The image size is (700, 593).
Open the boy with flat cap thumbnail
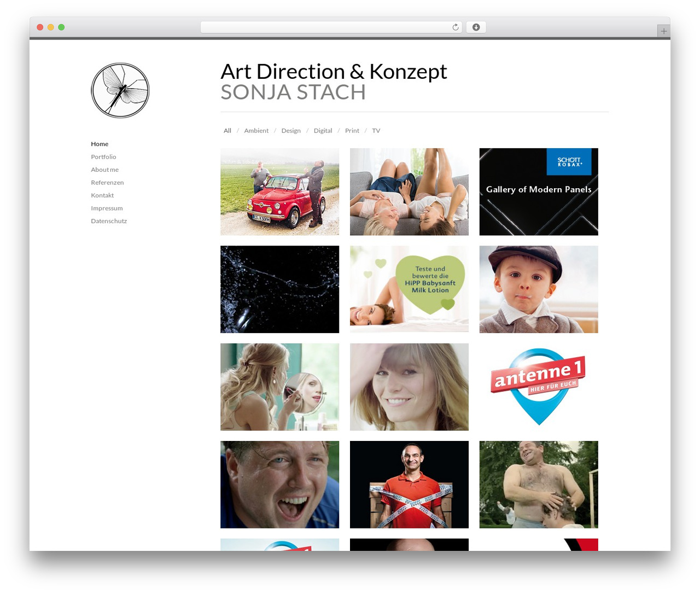pyautogui.click(x=539, y=289)
